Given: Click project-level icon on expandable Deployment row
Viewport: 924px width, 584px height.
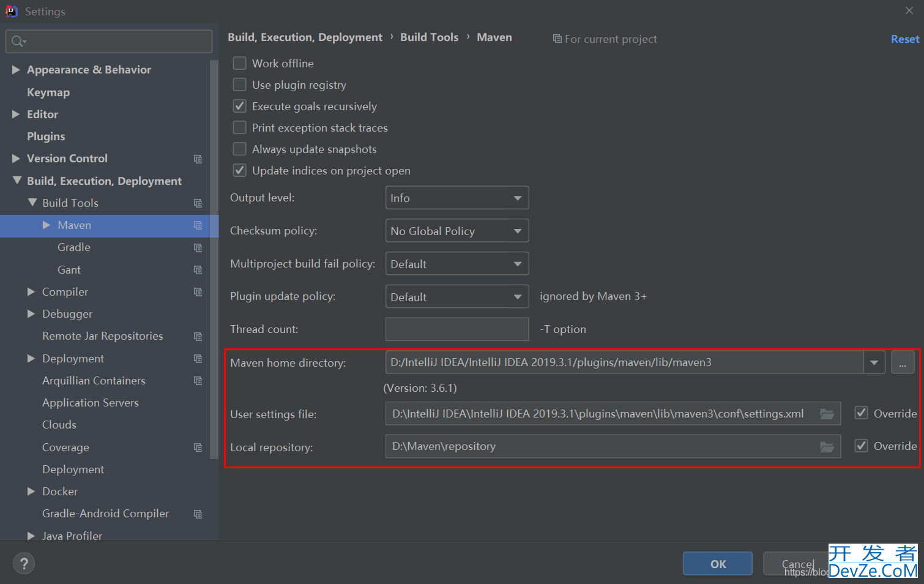Looking at the screenshot, I should (198, 359).
